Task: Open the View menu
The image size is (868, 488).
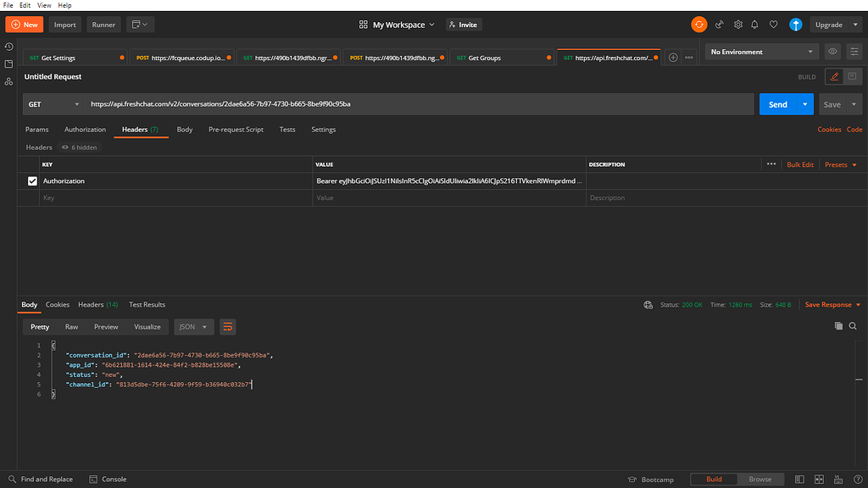Action: click(43, 5)
